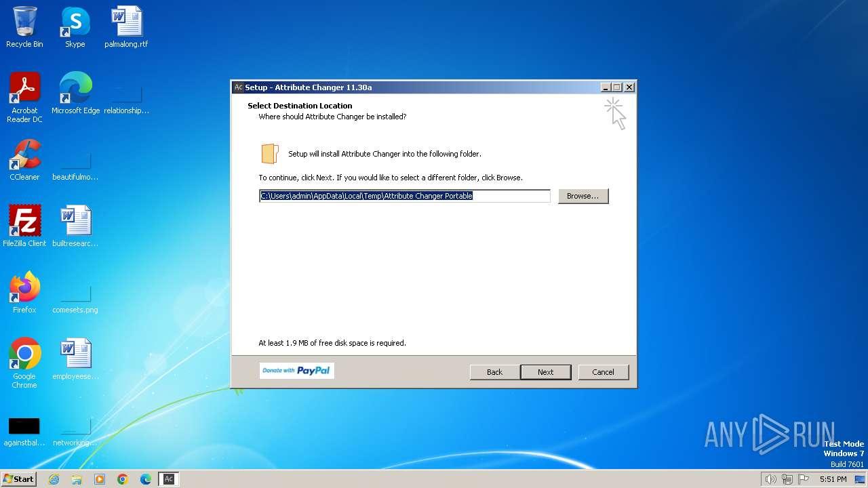868x488 pixels.
Task: Select the employeese document icon
Action: tap(75, 359)
